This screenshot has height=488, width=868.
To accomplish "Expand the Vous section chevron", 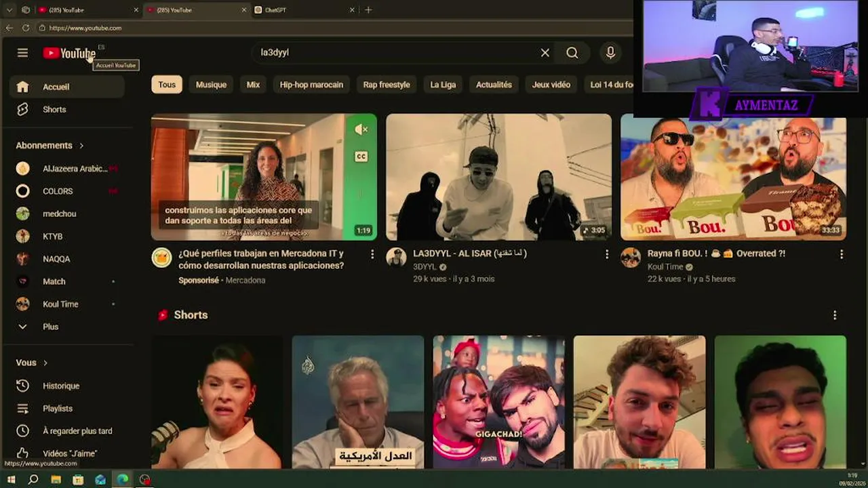I will tap(45, 363).
